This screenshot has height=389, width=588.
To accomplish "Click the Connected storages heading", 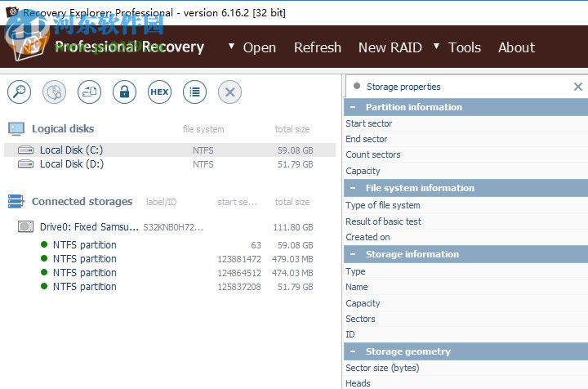I will 82,201.
